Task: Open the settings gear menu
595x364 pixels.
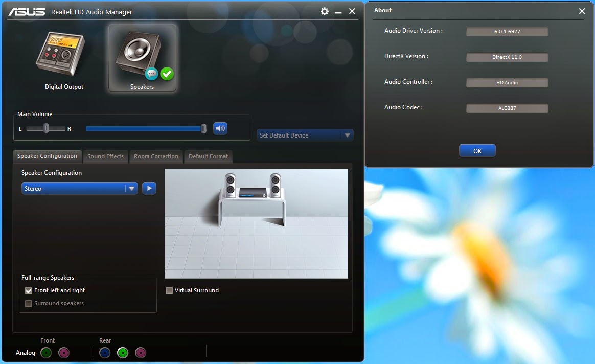Action: (x=325, y=11)
